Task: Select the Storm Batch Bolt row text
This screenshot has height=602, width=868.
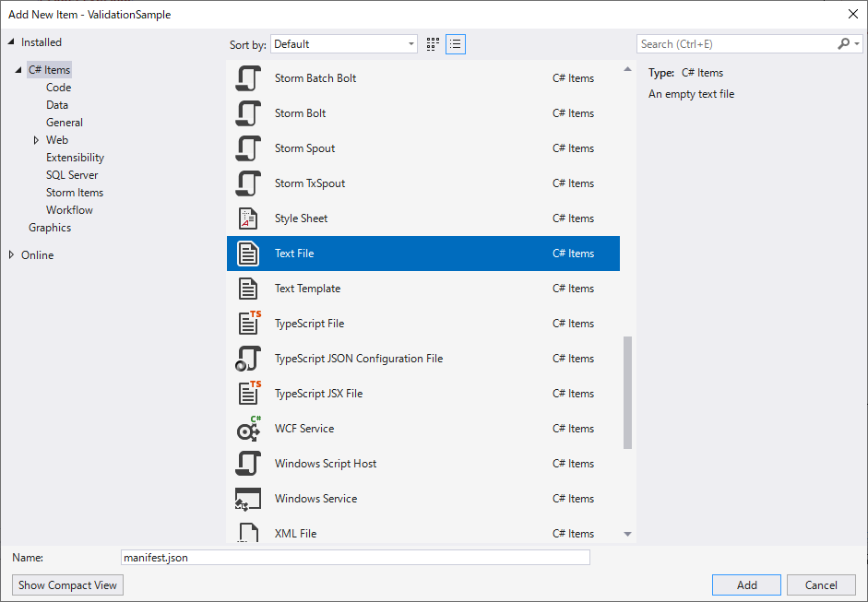Action: point(315,78)
